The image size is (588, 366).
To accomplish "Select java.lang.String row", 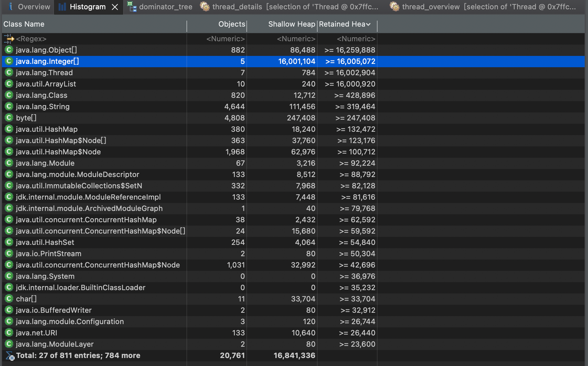I will pos(293,106).
